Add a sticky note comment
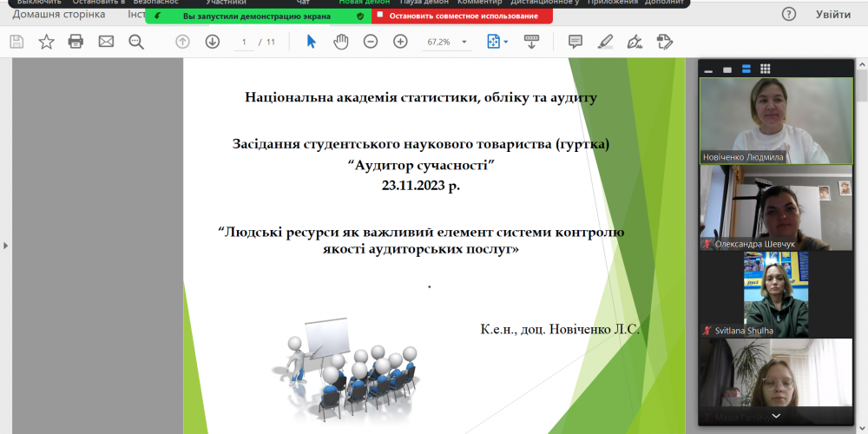The image size is (868, 434). (x=575, y=42)
